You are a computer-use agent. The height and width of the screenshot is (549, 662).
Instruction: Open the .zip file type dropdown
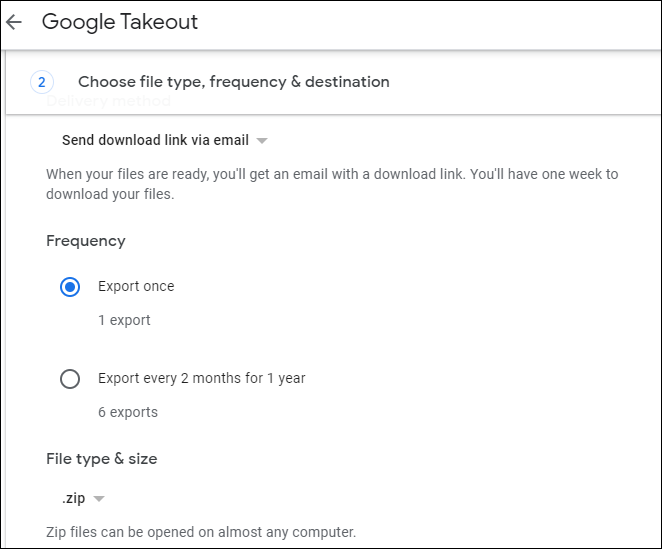click(x=83, y=499)
